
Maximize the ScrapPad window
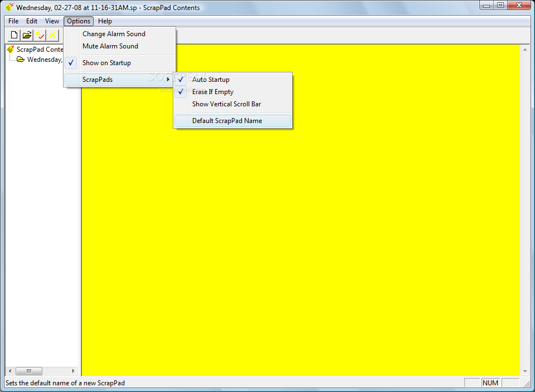tap(500, 6)
